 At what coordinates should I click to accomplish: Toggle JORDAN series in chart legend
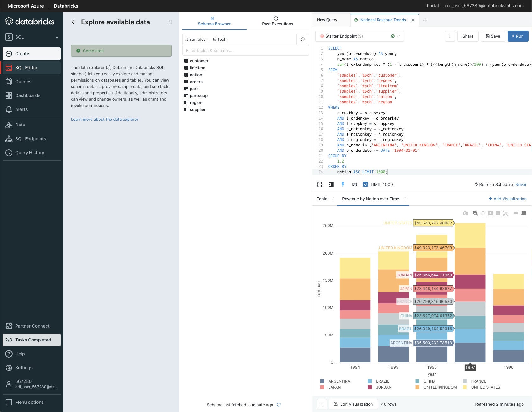(x=379, y=387)
